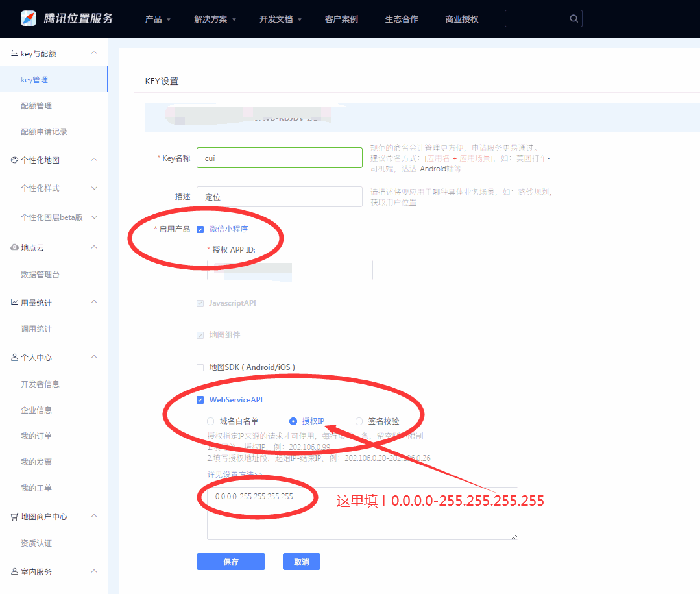This screenshot has width=700, height=594.
Task: Toggle the 地图组件 checkbox
Action: [x=200, y=336]
